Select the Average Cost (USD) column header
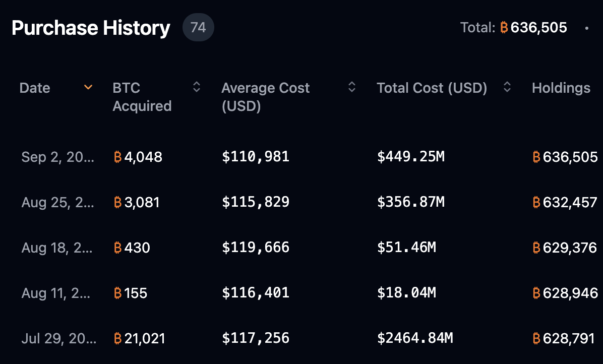 [x=266, y=97]
